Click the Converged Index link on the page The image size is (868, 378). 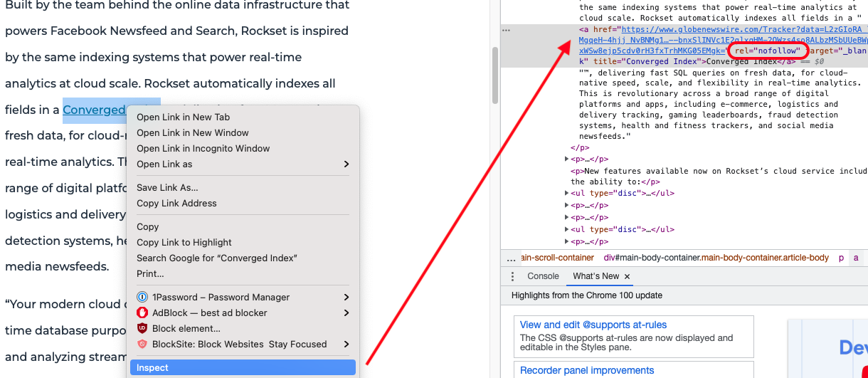point(95,110)
